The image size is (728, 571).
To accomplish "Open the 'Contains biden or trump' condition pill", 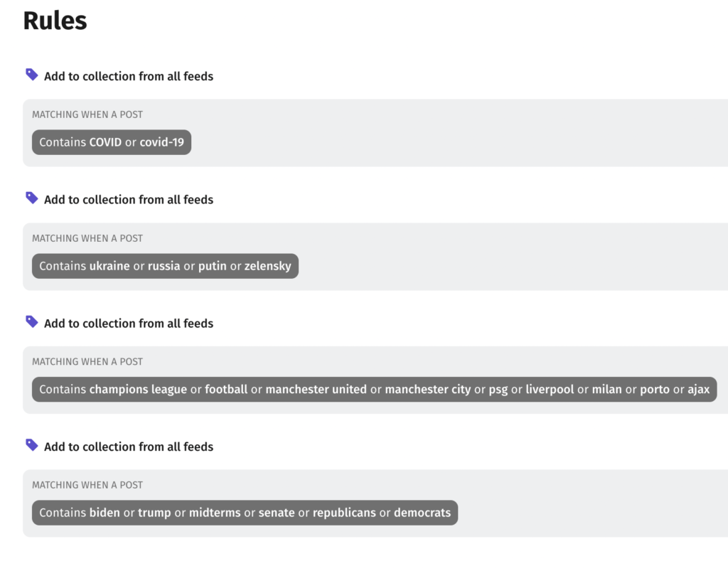I will point(245,513).
